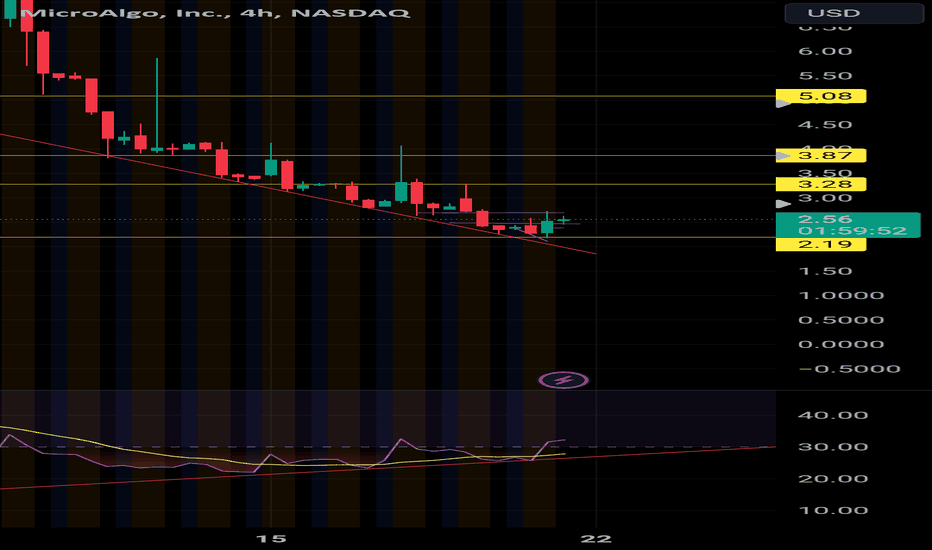The width and height of the screenshot is (932, 550).
Task: Click the 6.00 price axis value
Action: click(825, 51)
